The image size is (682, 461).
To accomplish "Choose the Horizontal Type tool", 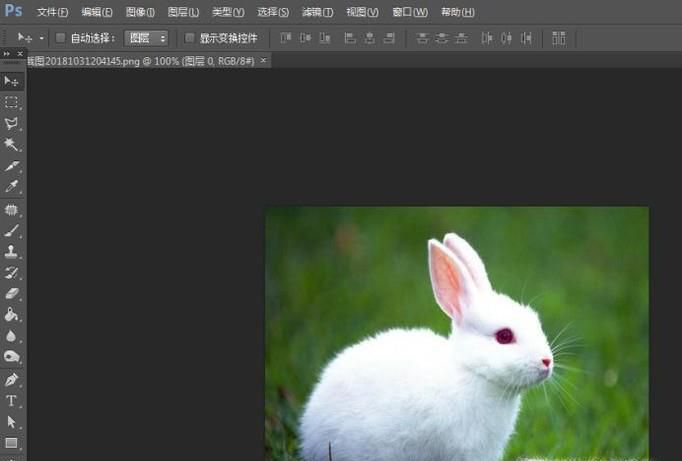I will click(x=12, y=401).
